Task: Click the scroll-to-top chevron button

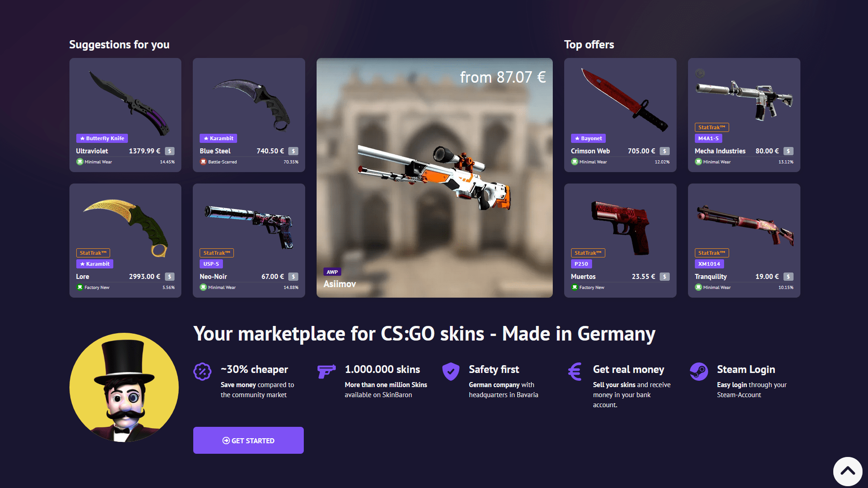Action: click(847, 471)
